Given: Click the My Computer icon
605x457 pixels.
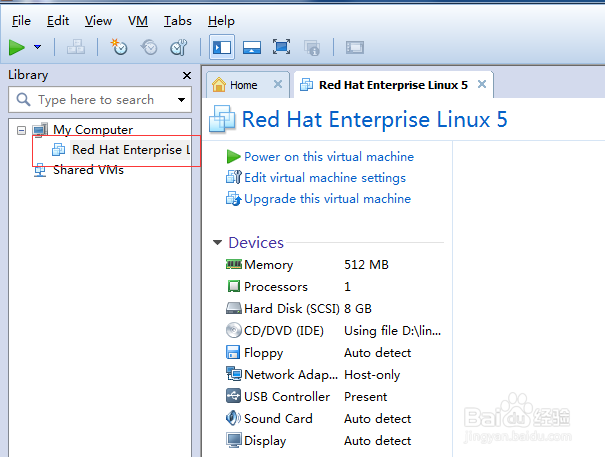Looking at the screenshot, I should point(40,130).
